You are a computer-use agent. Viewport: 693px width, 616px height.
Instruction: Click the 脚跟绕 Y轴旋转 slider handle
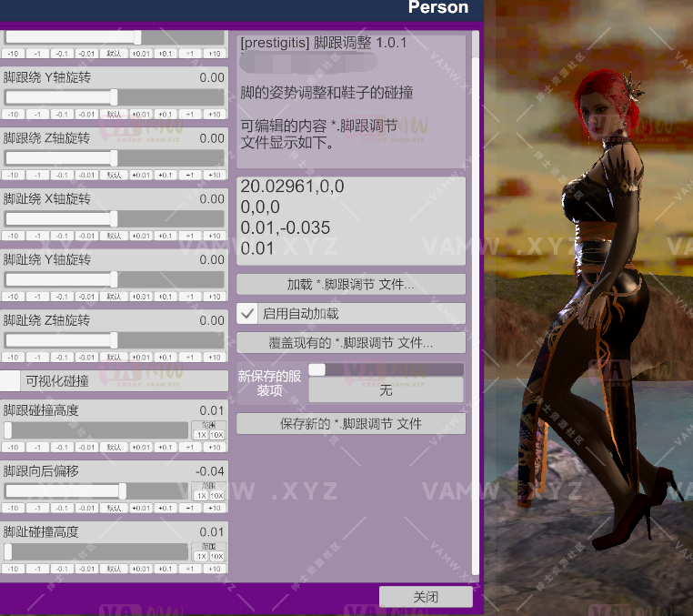[114, 97]
